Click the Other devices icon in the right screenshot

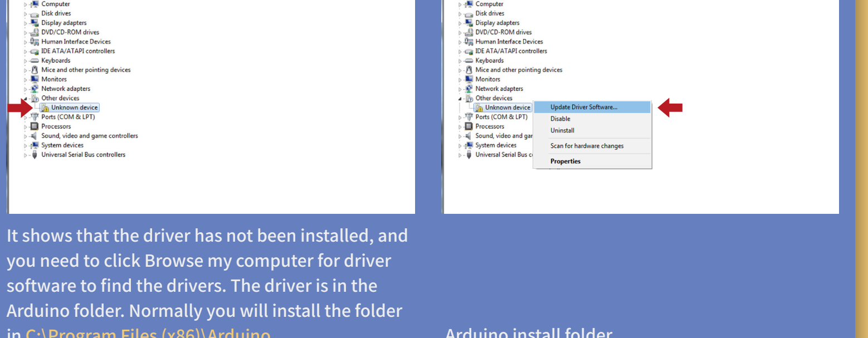click(x=469, y=98)
